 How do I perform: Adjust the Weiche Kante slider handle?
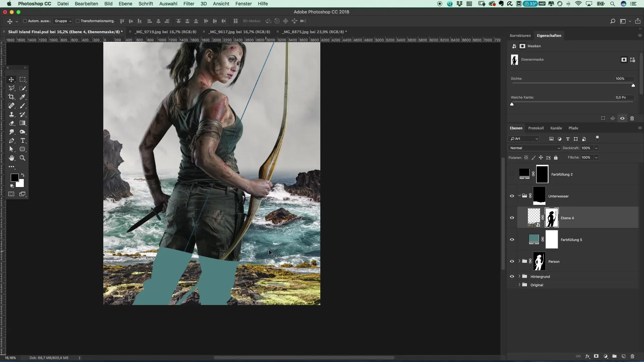coord(512,104)
